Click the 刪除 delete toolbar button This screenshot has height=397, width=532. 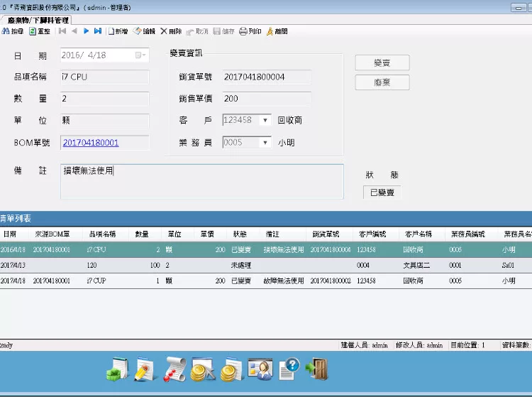click(171, 31)
